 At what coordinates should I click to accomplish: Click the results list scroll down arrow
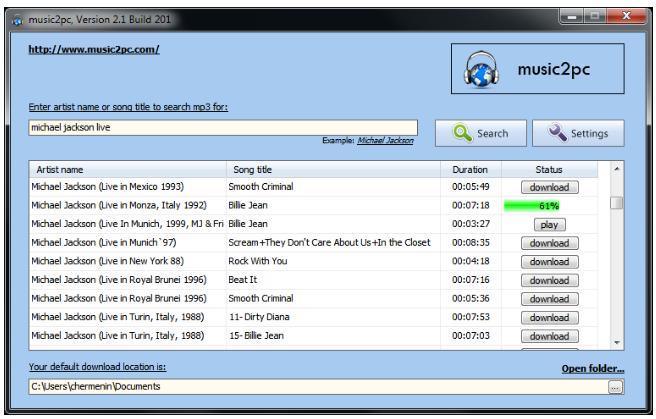[x=617, y=343]
